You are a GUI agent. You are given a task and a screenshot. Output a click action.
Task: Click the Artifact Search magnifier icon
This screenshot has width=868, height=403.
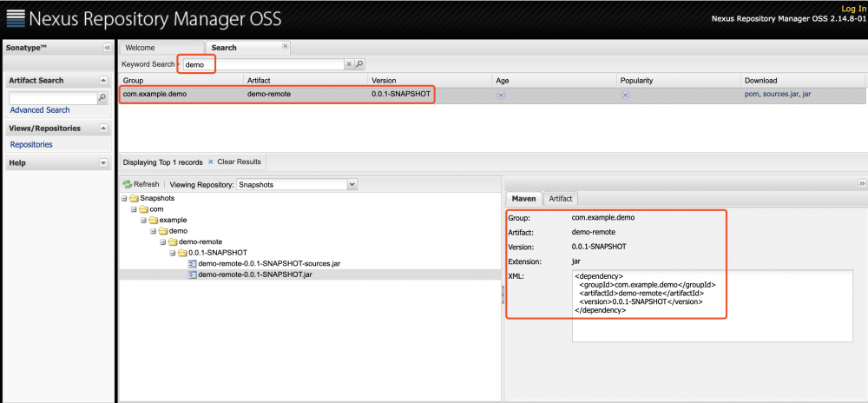(102, 98)
